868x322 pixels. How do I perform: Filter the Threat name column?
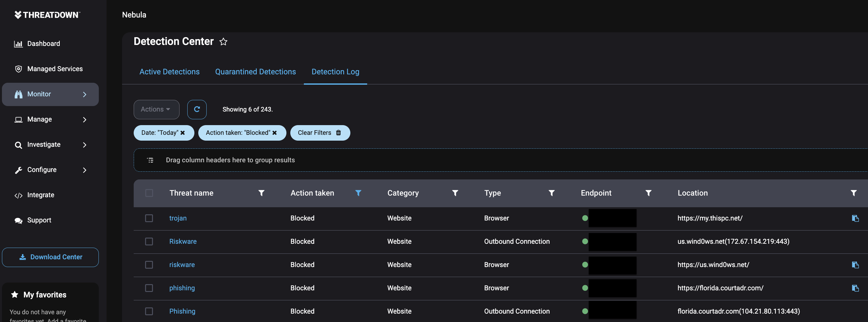(261, 193)
